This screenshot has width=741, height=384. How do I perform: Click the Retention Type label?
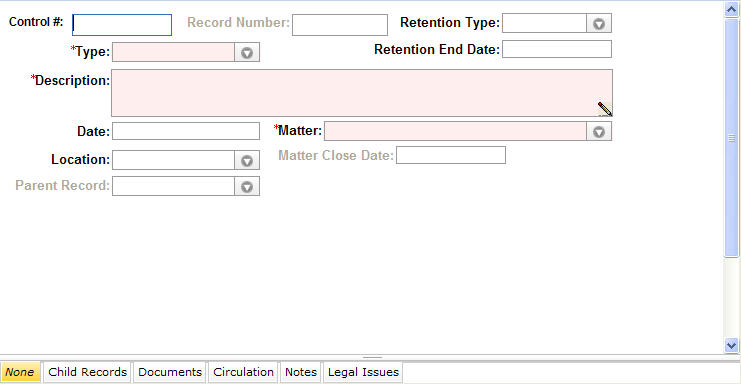click(450, 23)
